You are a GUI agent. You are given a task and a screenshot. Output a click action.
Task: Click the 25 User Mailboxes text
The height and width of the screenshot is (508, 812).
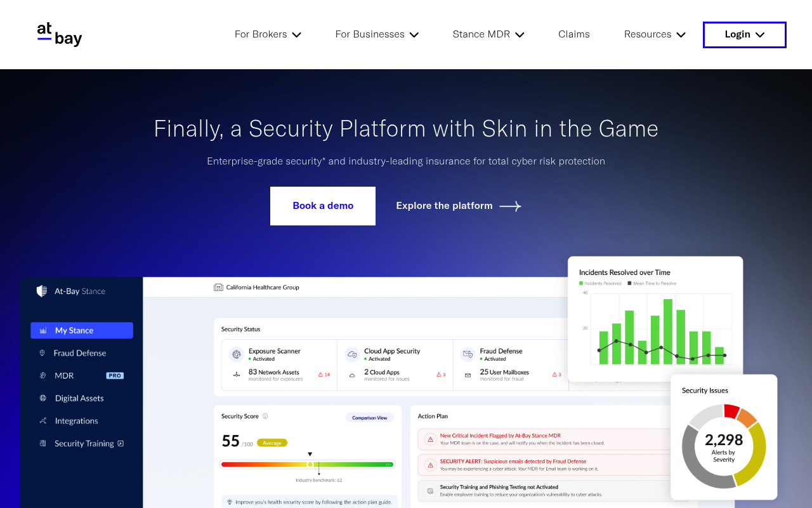click(x=504, y=372)
